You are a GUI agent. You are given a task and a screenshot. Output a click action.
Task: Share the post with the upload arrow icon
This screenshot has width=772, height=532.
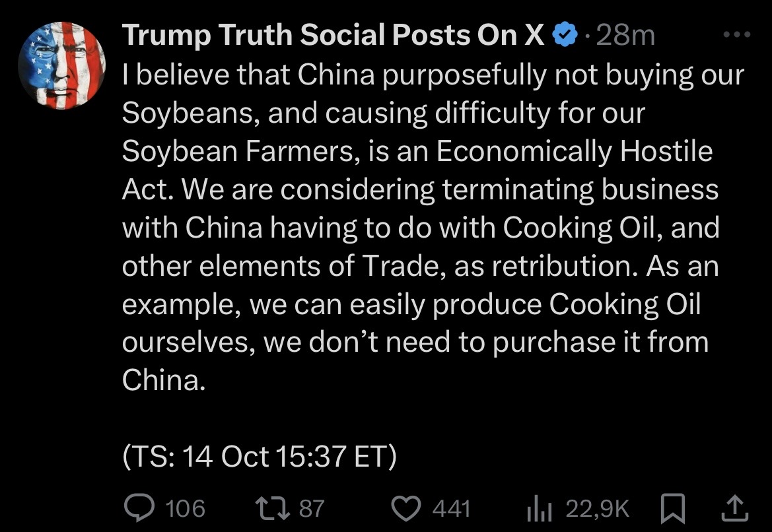pos(736,507)
